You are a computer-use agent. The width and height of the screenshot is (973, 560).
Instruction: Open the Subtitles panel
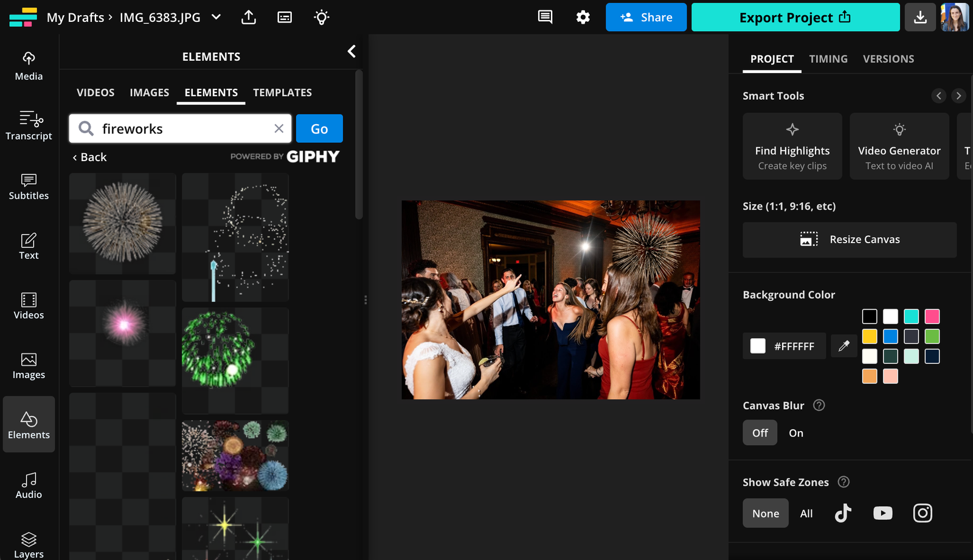click(x=29, y=186)
